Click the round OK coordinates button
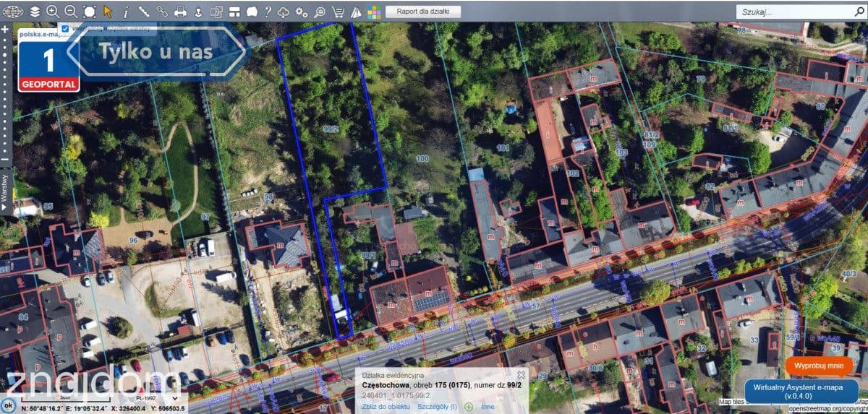868x414 pixels. pyautogui.click(x=8, y=405)
